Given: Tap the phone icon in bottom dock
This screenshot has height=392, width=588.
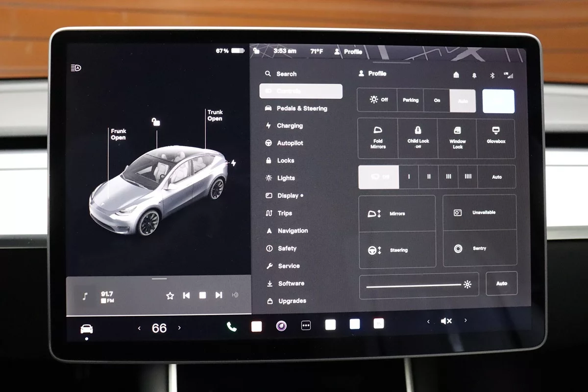Looking at the screenshot, I should (232, 327).
